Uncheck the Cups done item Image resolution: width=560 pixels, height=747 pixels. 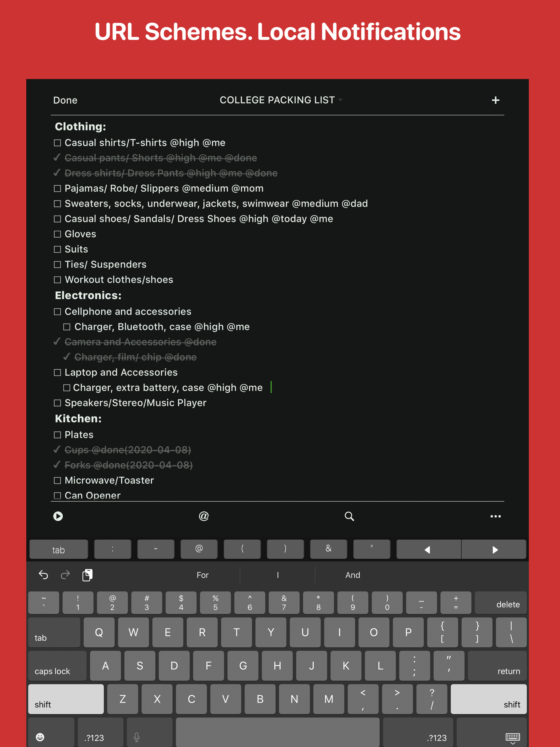[x=57, y=450]
